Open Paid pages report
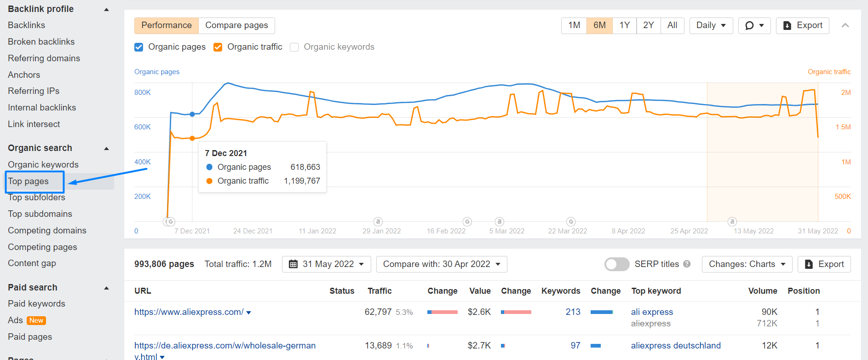Screen dimensions: 868x360 coord(30,337)
